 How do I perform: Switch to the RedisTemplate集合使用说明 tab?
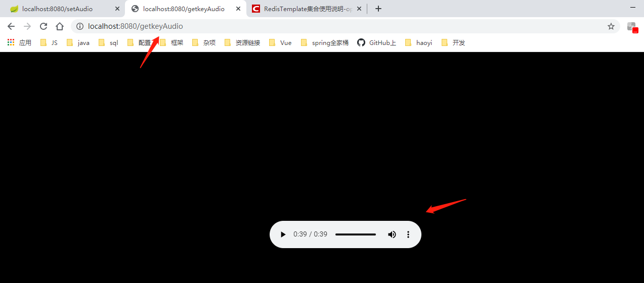(307, 9)
